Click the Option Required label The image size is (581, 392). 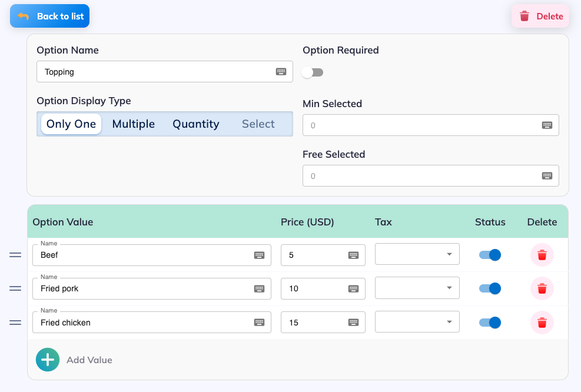340,50
